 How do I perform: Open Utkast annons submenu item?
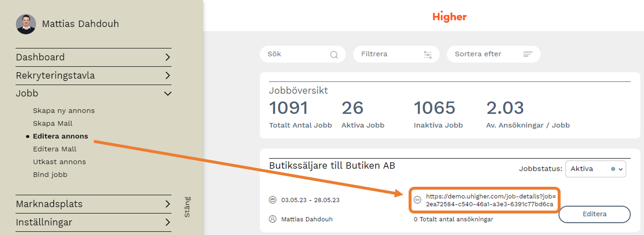[x=60, y=162]
